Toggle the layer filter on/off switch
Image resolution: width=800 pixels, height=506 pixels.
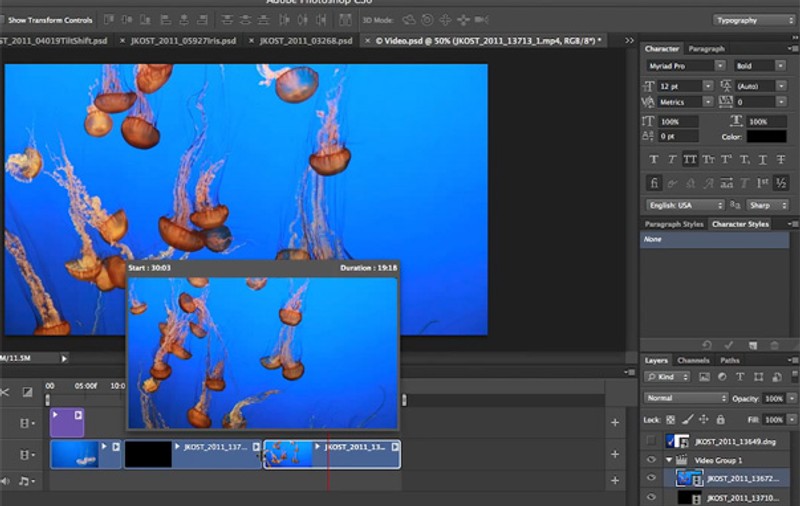click(795, 377)
